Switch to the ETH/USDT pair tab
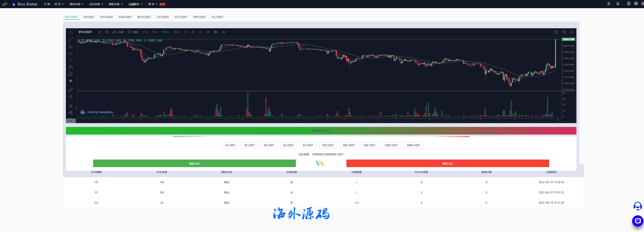The height and width of the screenshot is (232, 644). point(106,17)
